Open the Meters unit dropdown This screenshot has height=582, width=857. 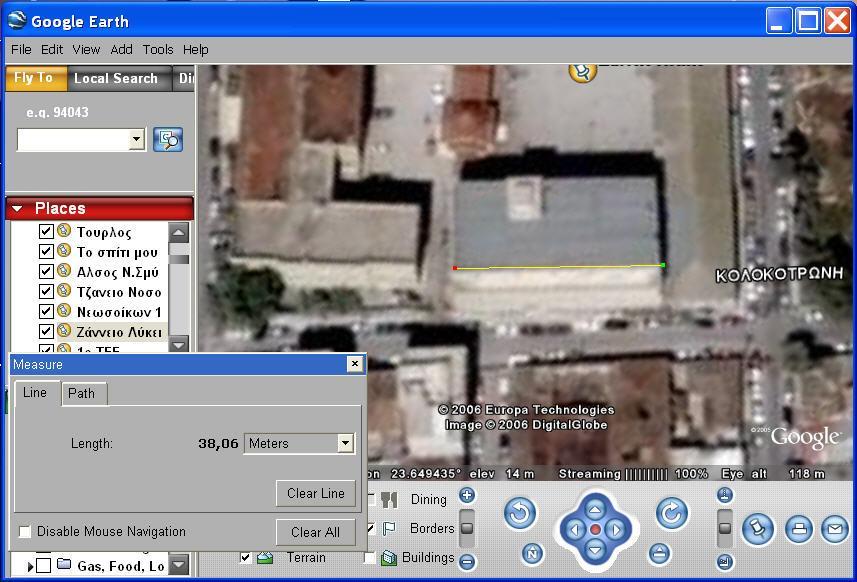coord(345,443)
